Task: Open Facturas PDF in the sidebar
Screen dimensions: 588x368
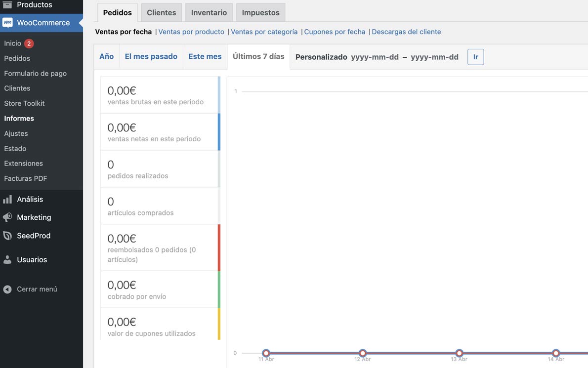Action: tap(26, 179)
